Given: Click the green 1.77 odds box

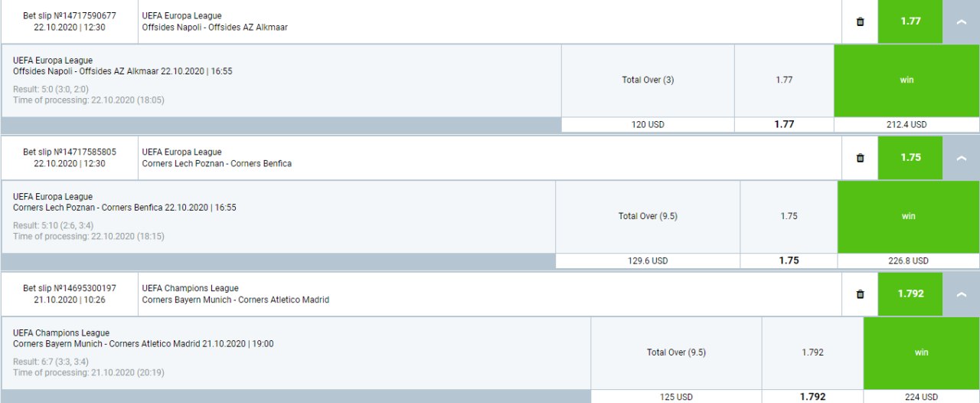Looking at the screenshot, I should pos(910,21).
